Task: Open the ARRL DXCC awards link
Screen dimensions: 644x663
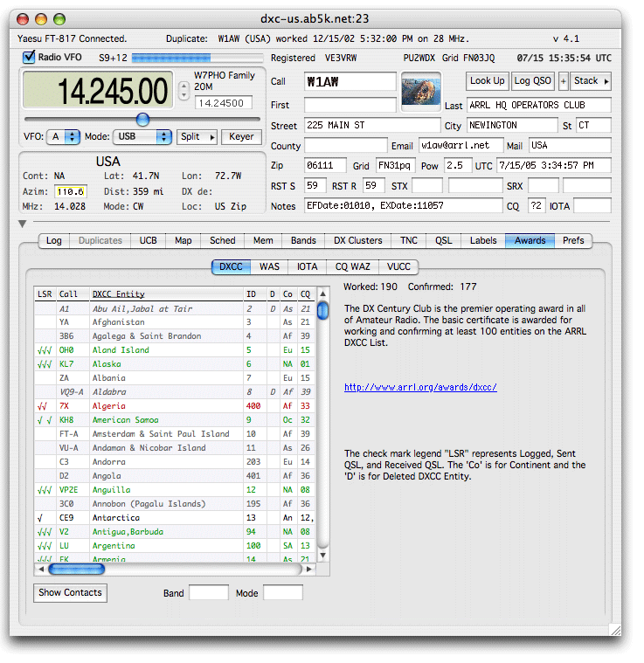Action: [x=420, y=387]
